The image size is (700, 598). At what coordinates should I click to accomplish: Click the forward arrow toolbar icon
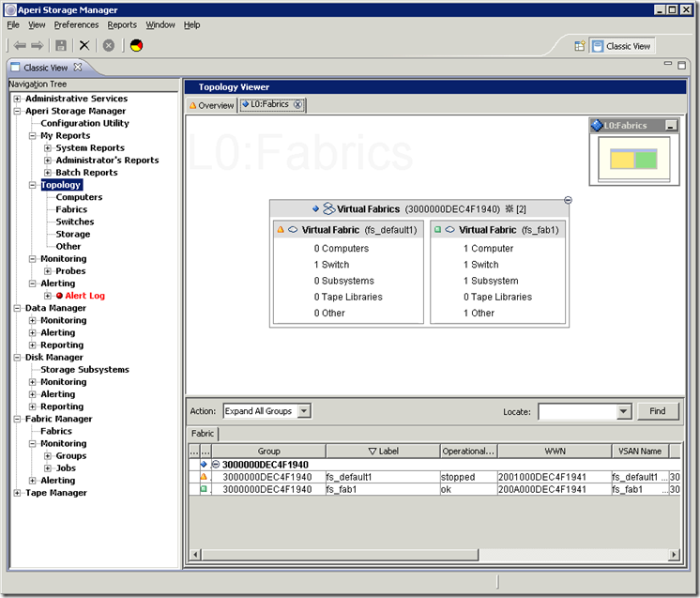click(37, 46)
